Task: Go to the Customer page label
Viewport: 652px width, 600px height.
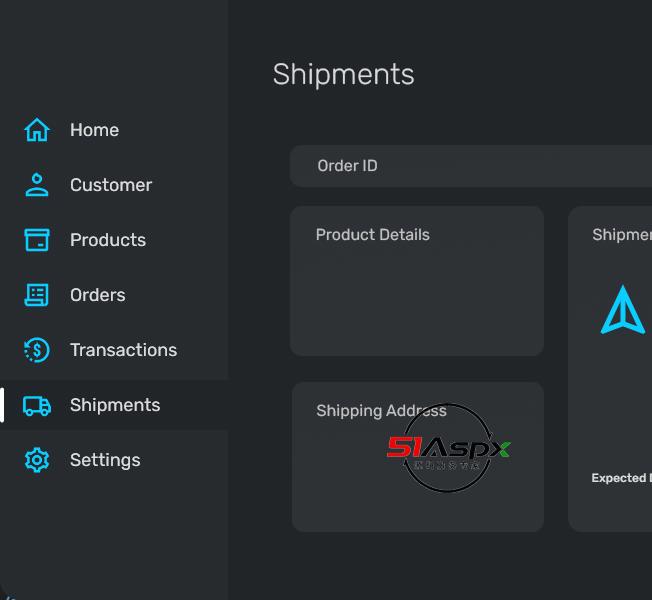Action: [x=111, y=185]
